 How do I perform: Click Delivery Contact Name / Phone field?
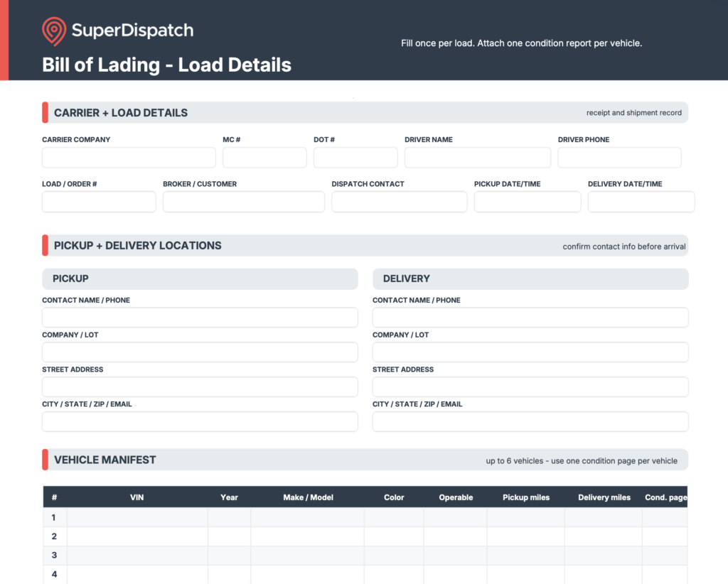[530, 318]
